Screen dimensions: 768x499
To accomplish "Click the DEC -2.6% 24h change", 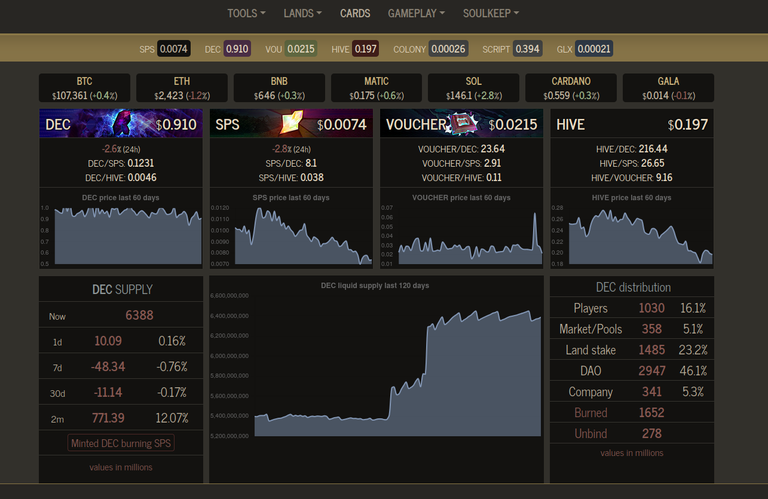I will [x=121, y=149].
